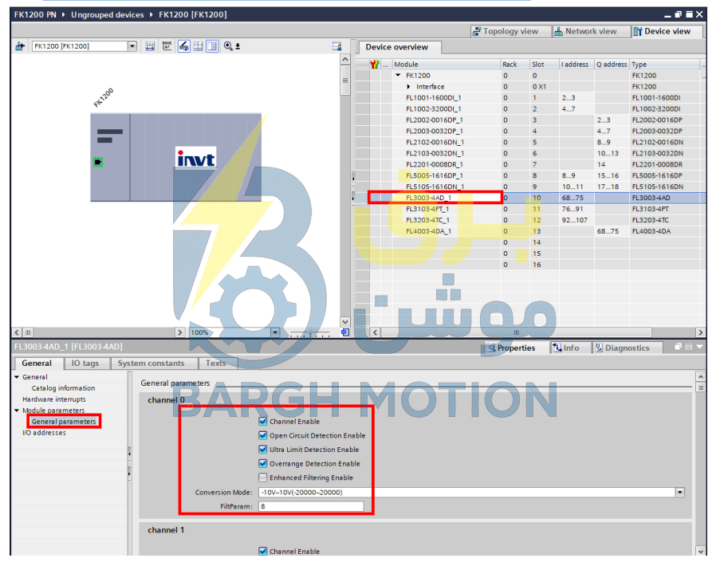Click the device canvas scroll up arrow
Screen dimensions: 728x562
pyautogui.click(x=345, y=60)
